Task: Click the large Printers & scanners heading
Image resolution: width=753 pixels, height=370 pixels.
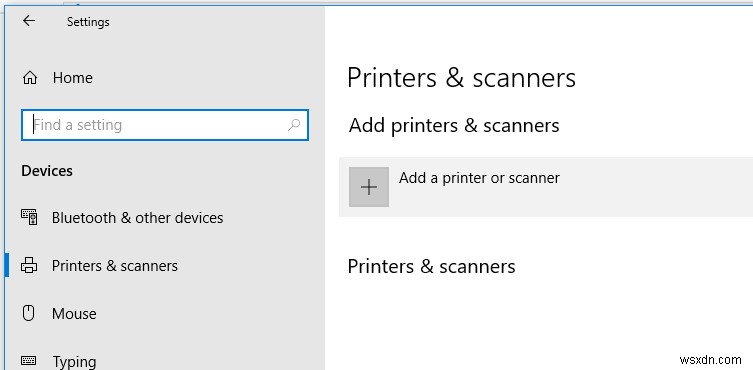Action: click(461, 78)
